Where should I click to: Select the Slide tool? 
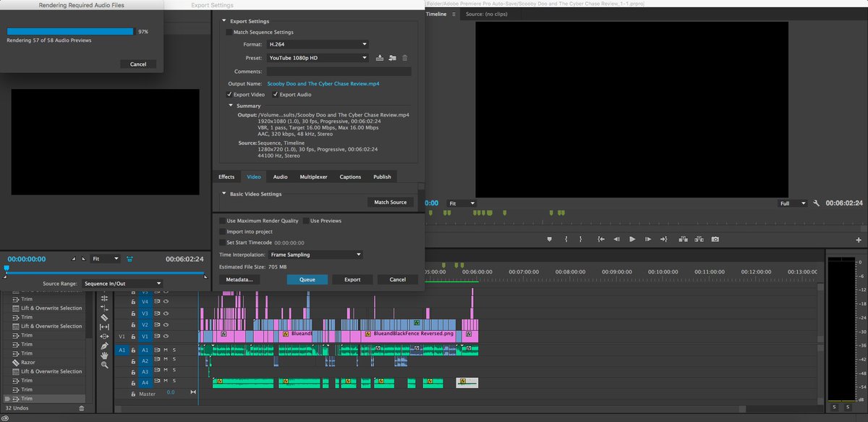pyautogui.click(x=104, y=337)
